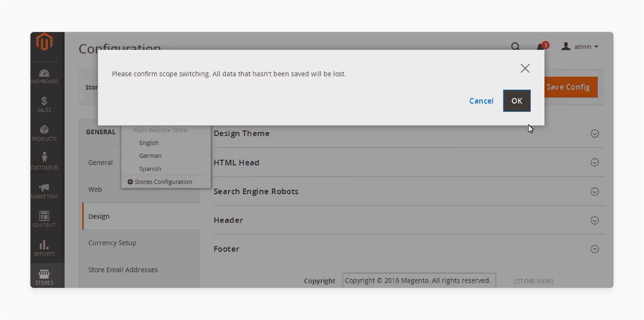Confirm scope switching with OK
The height and width of the screenshot is (320, 644).
pos(517,101)
